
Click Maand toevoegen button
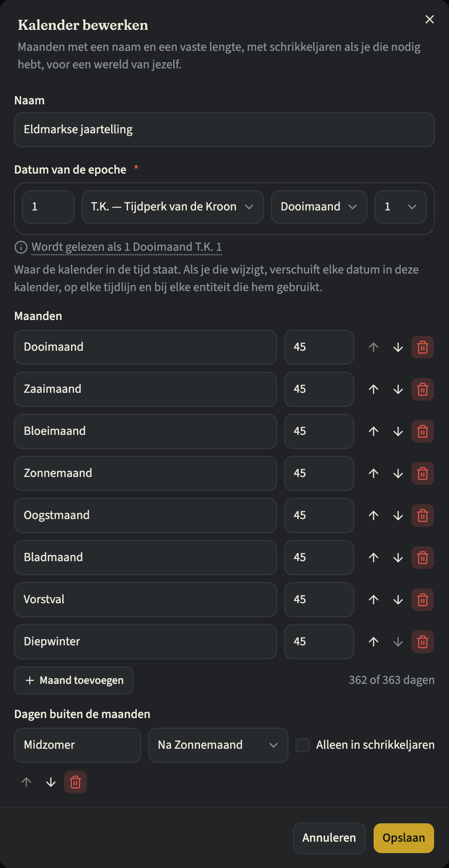click(74, 680)
